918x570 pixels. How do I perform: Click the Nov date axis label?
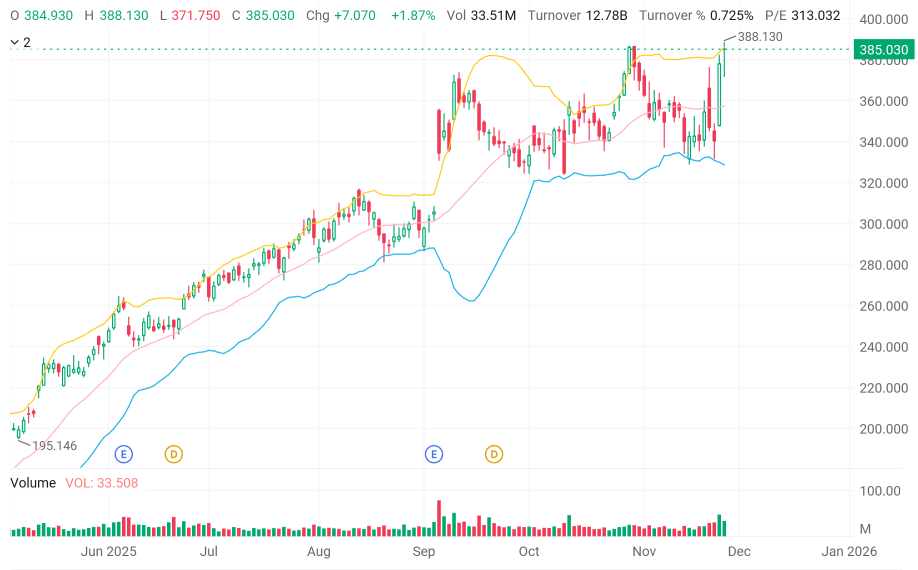tap(644, 551)
